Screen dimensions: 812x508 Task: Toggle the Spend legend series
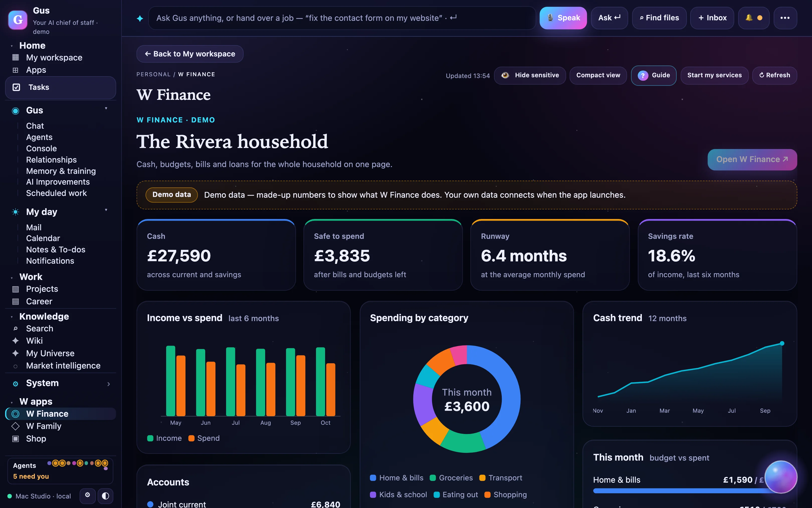click(x=204, y=438)
